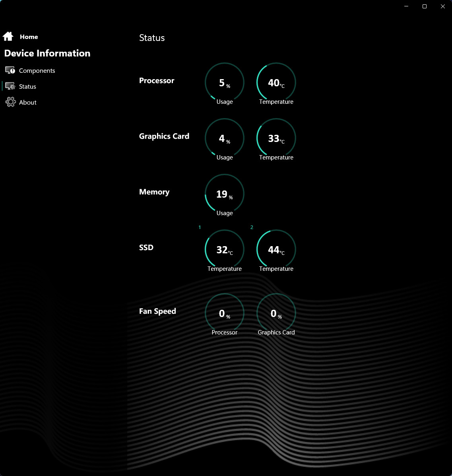The height and width of the screenshot is (476, 452).
Task: Click the Processor temperature gauge showing 40°C
Action: coord(276,83)
